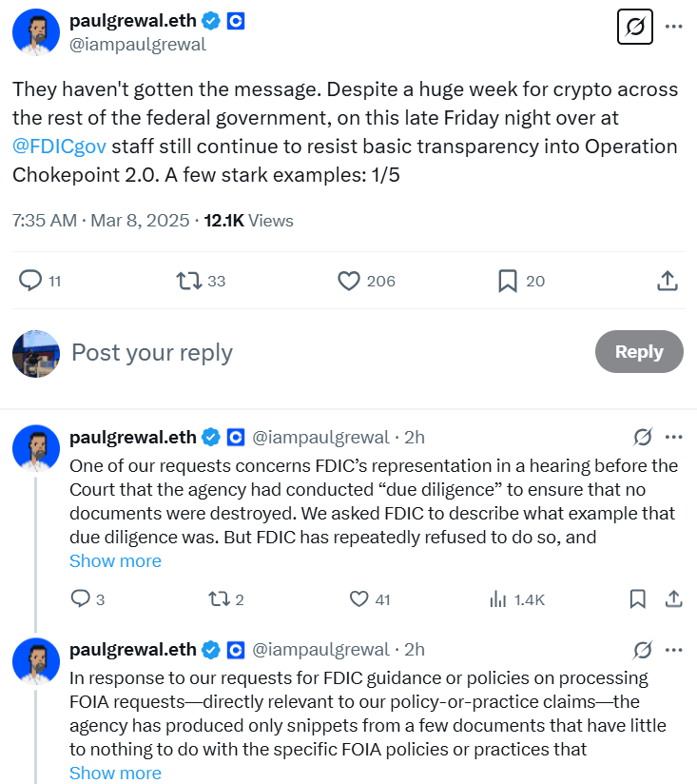Bookmark the main tweet
The width and height of the screenshot is (697, 784).
507,280
